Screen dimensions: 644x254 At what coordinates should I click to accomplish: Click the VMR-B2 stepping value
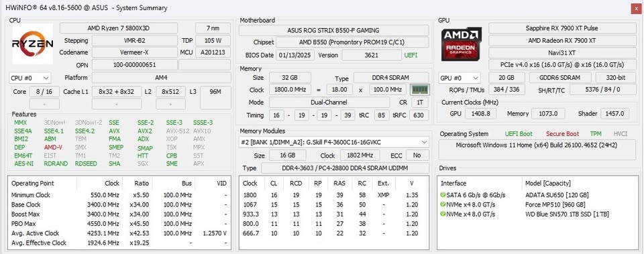pos(134,41)
